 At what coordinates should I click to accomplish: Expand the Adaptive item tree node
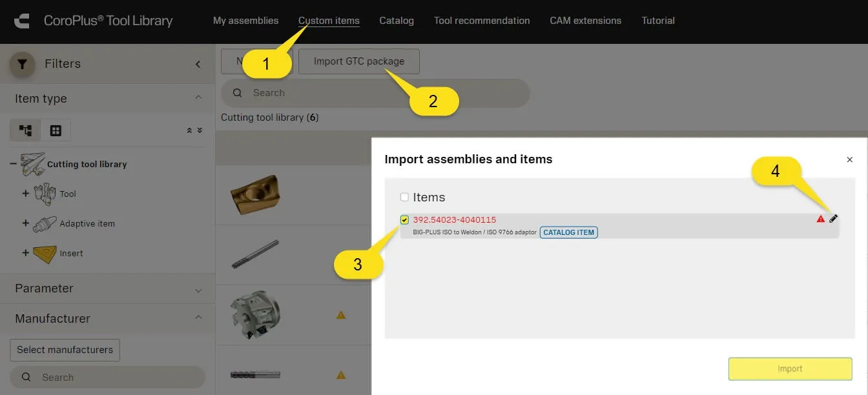(x=26, y=223)
